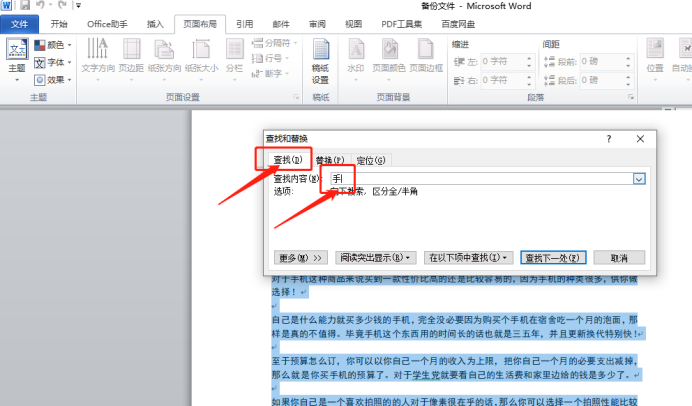Select Find (查找) tab in dialog
Image resolution: width=692 pixels, height=406 pixels.
(287, 160)
